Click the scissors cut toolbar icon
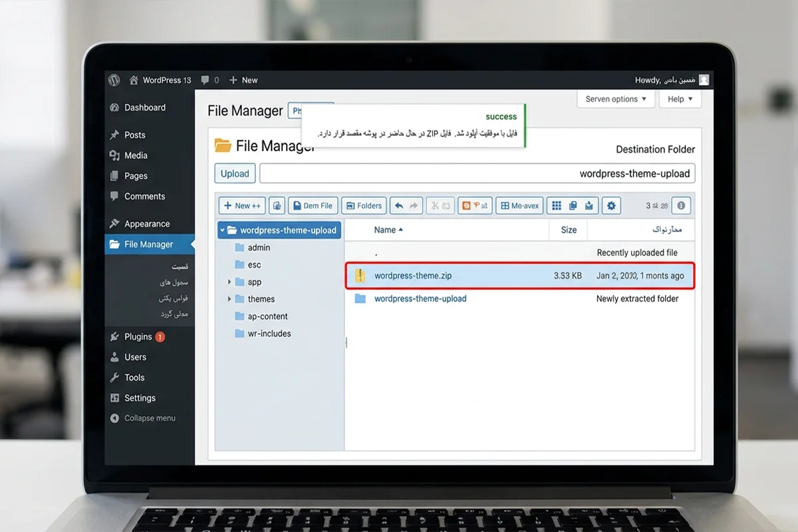The height and width of the screenshot is (532, 798). (x=434, y=205)
